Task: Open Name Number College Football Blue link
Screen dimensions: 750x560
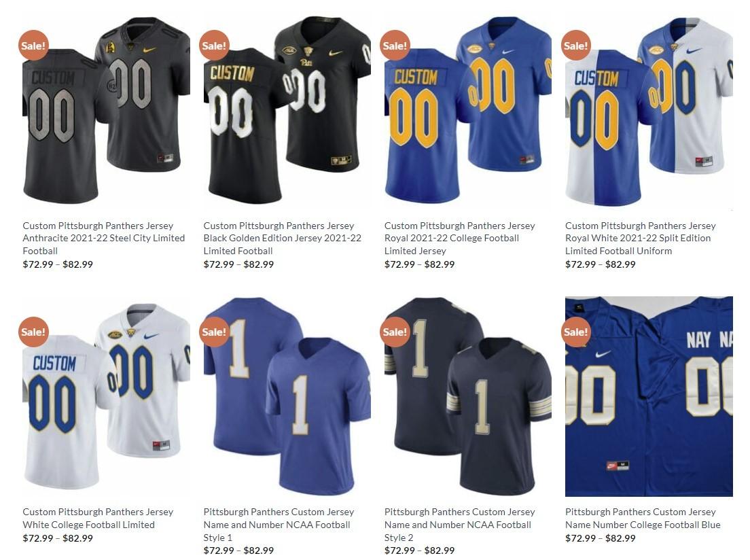Action: coord(643,519)
